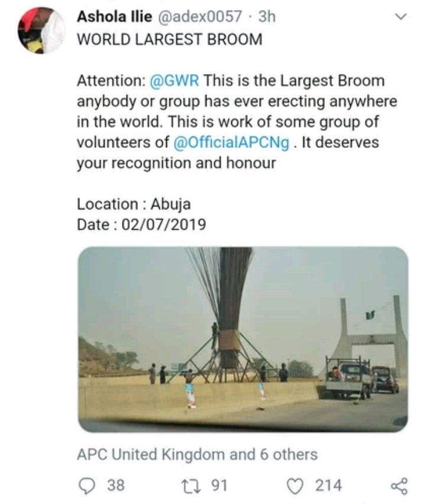Click the reply count 38
The height and width of the screenshot is (504, 426).
point(115,486)
